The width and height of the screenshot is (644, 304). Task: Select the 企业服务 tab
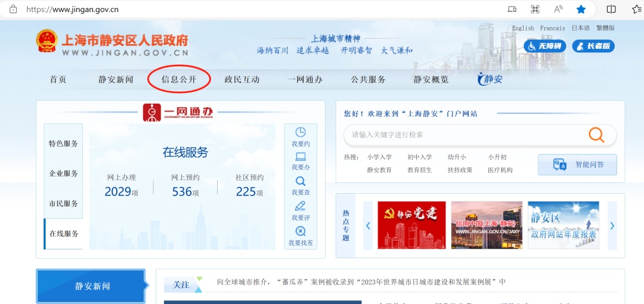[x=63, y=173]
